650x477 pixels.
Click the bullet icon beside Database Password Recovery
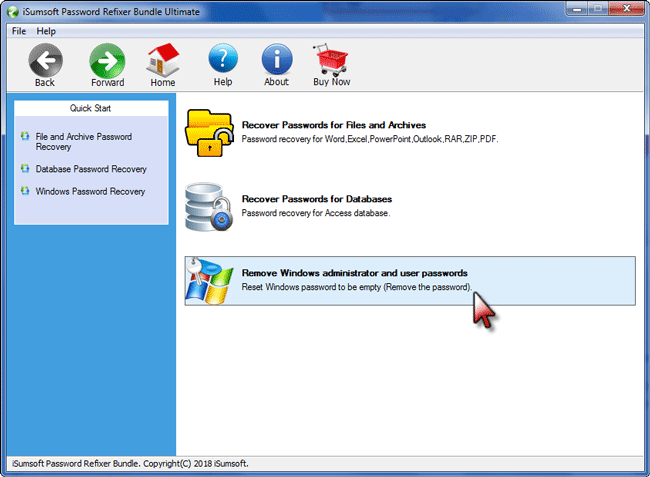pyautogui.click(x=25, y=168)
